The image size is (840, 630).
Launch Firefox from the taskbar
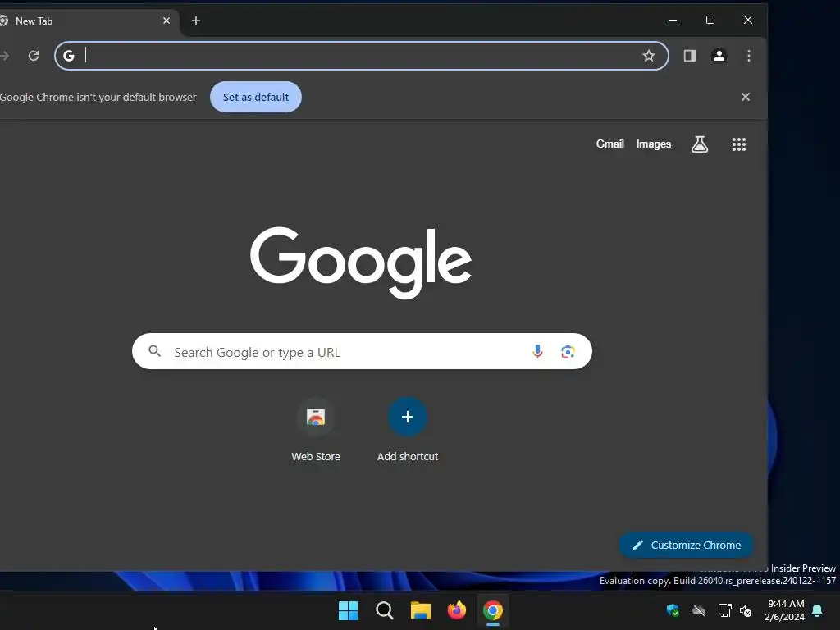coord(456,610)
